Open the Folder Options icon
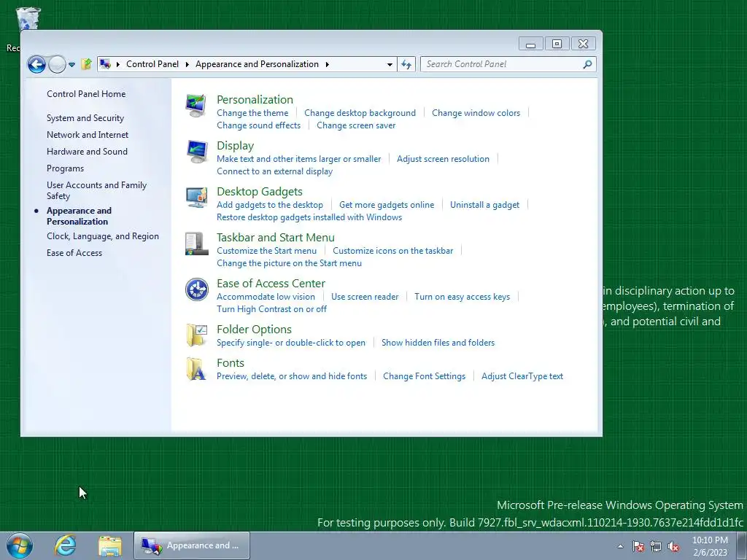This screenshot has height=560, width=747. coord(196,335)
